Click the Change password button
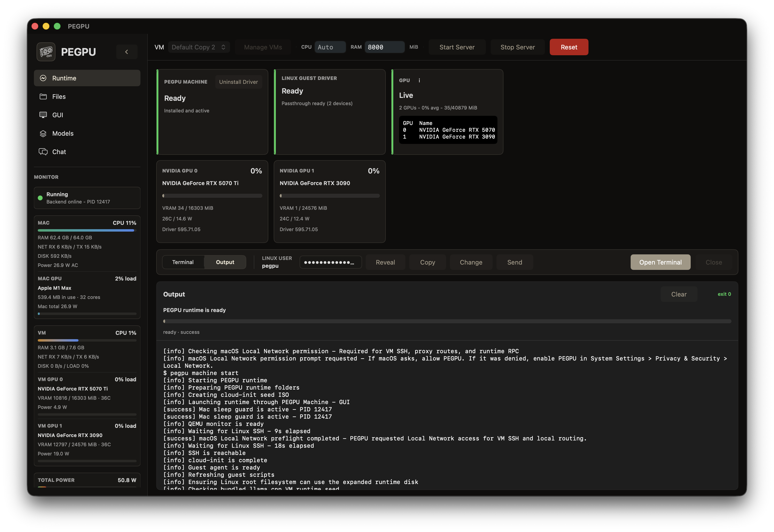Viewport: 774px width, 532px height. 471,262
